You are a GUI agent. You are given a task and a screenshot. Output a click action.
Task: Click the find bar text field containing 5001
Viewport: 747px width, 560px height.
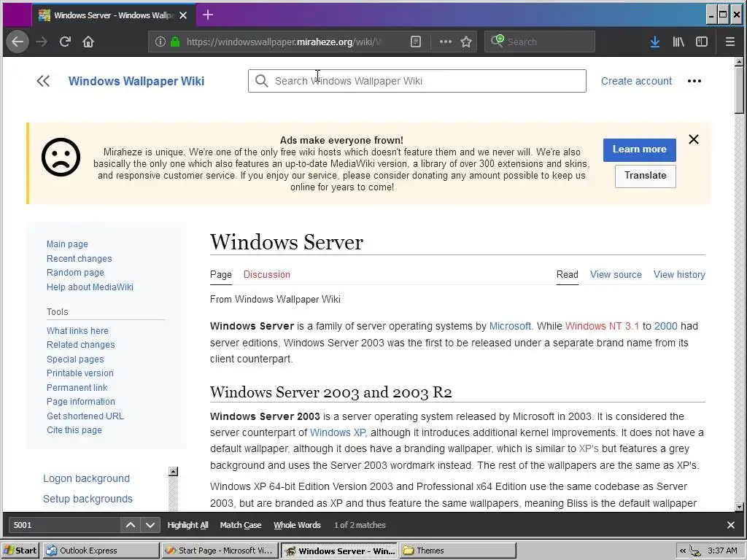(64, 525)
